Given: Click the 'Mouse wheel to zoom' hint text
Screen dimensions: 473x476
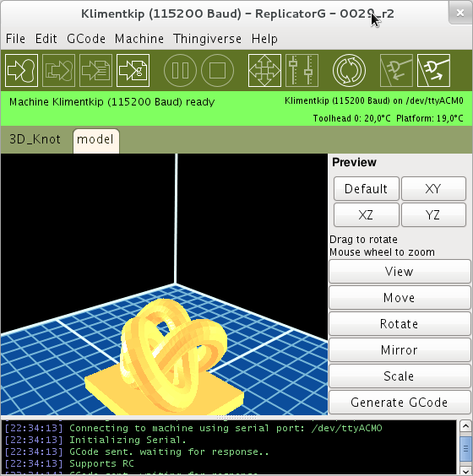Looking at the screenshot, I should coord(382,252).
